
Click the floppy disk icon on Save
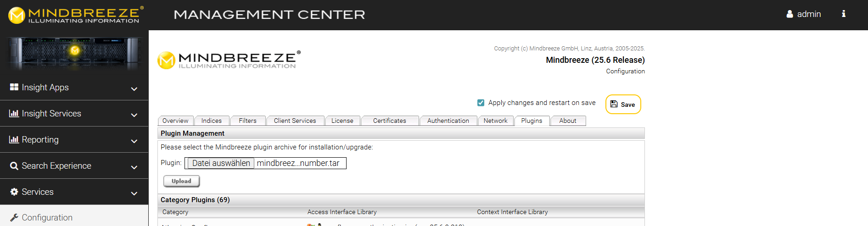pos(614,104)
